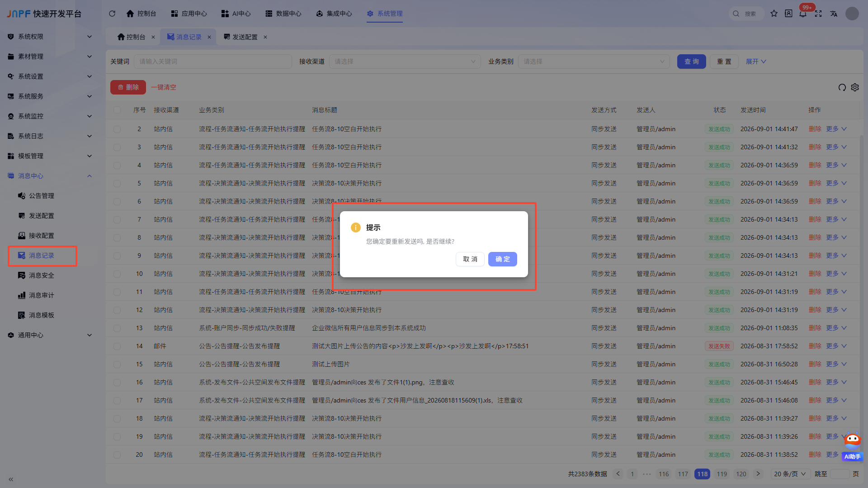Select checkbox of row 14 邮件
The width and height of the screenshot is (868, 488).
coord(117,346)
